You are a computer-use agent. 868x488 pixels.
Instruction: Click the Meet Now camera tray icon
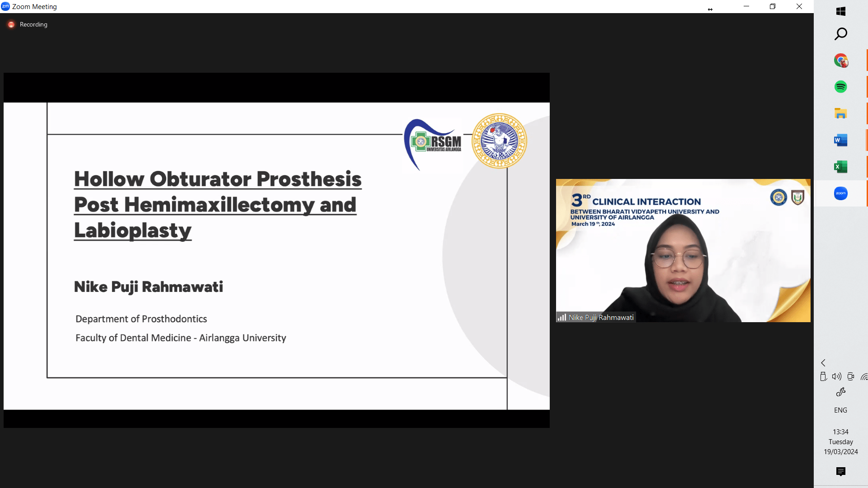851,376
